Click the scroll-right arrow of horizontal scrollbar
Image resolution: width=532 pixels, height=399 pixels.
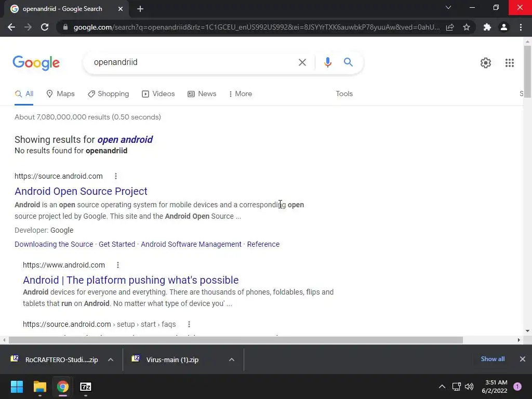(x=519, y=340)
